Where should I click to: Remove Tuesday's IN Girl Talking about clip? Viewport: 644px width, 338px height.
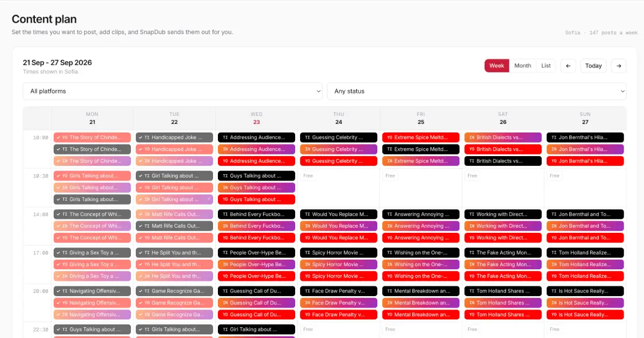[x=209, y=199]
